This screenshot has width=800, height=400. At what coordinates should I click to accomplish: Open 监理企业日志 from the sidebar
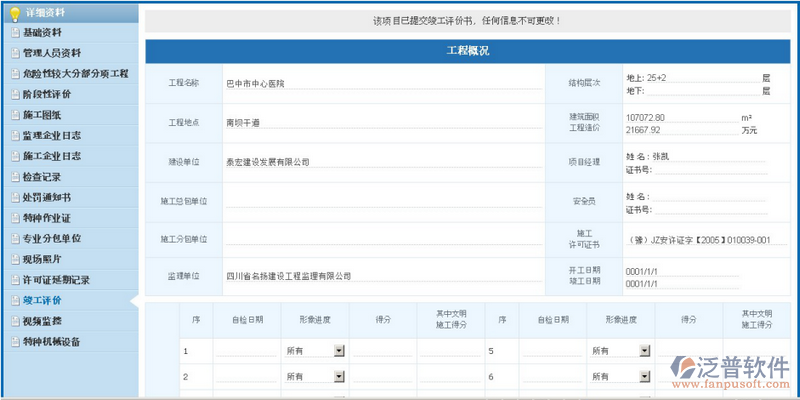point(52,135)
